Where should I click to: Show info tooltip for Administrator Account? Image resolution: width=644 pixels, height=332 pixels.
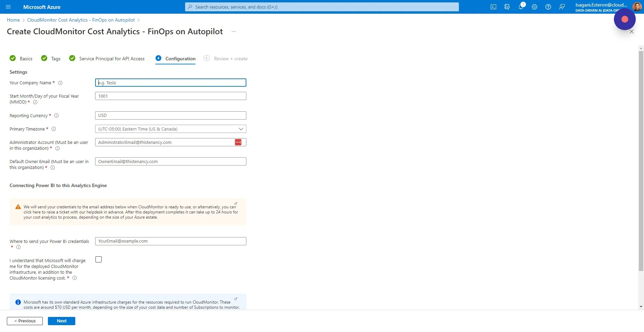tap(57, 149)
